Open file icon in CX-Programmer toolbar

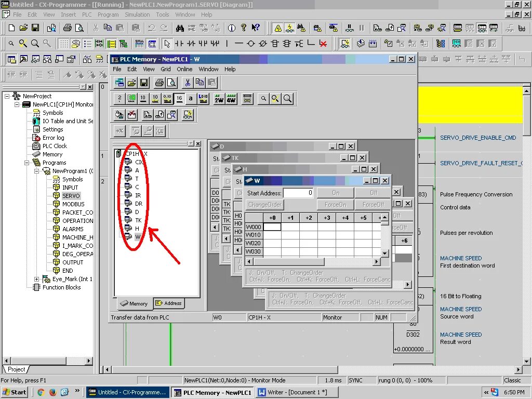click(23, 28)
